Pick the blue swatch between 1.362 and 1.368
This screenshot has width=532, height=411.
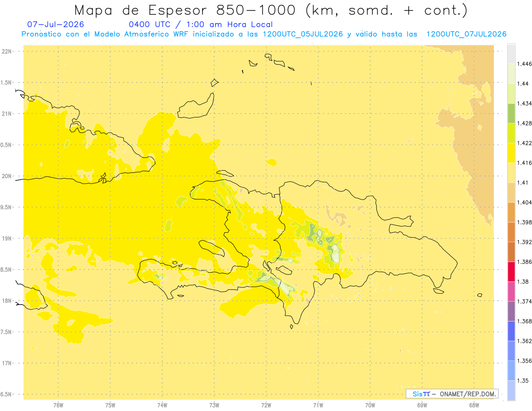pos(511,331)
